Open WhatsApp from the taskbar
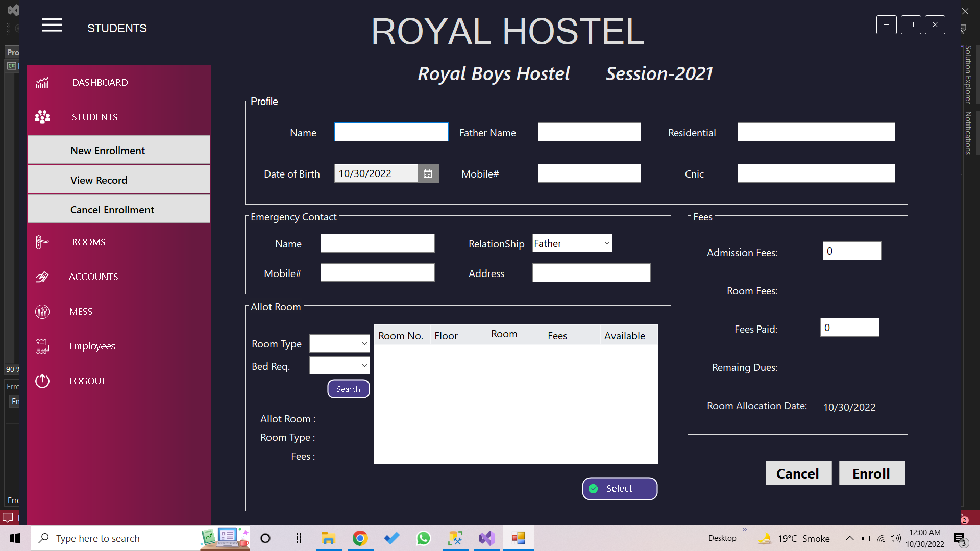 pyautogui.click(x=424, y=538)
